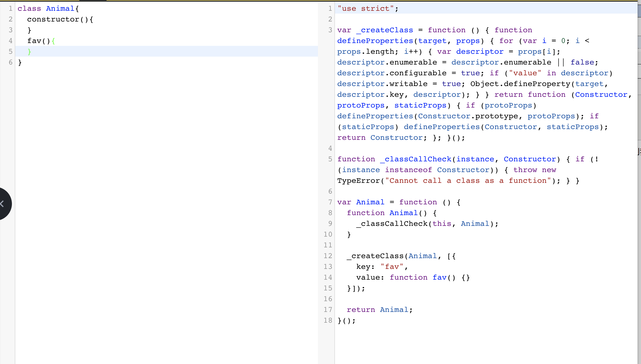
Task: Click the gutter line number 6 in the source editor
Action: pyautogui.click(x=10, y=62)
